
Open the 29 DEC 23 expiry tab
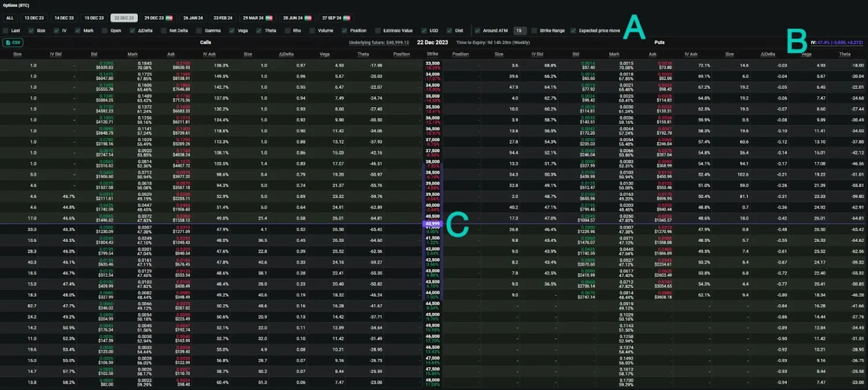coord(158,18)
